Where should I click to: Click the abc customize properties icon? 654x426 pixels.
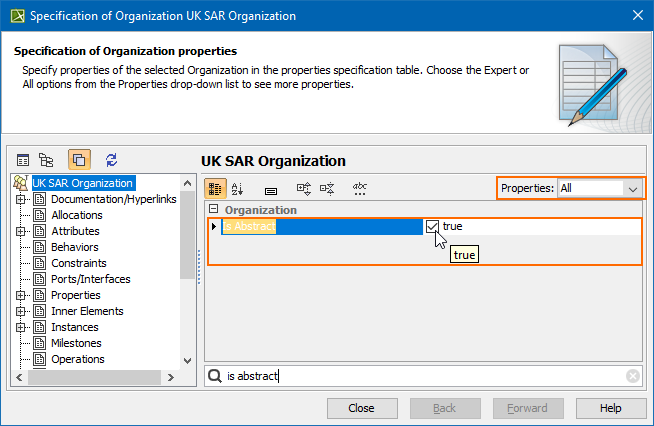click(x=360, y=188)
